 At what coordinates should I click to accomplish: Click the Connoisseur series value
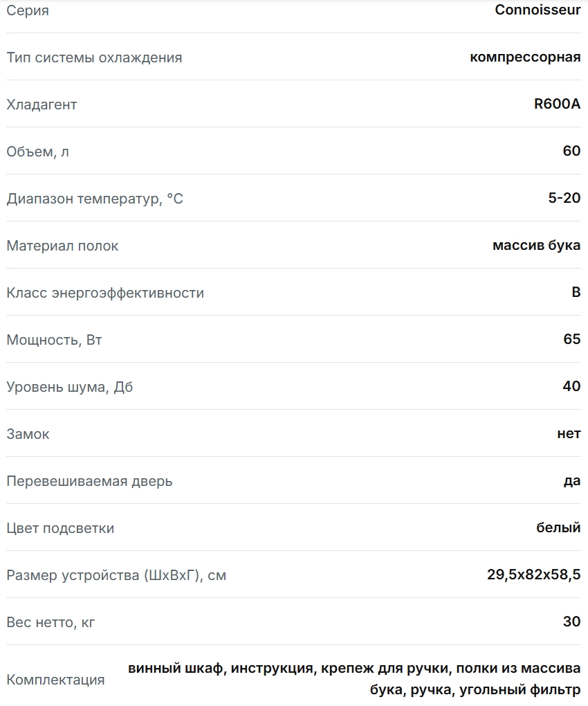tap(538, 10)
